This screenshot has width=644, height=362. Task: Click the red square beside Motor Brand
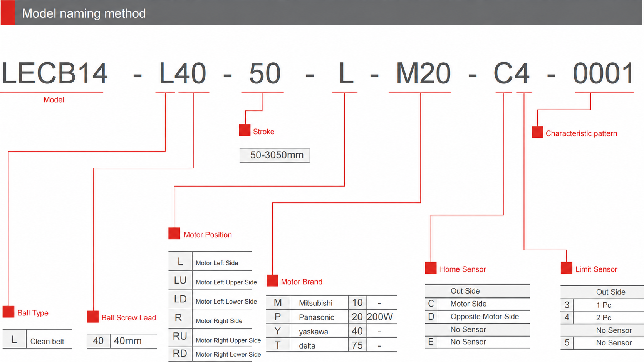coord(272,280)
